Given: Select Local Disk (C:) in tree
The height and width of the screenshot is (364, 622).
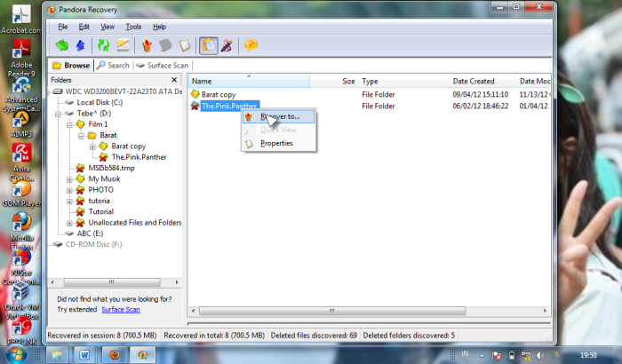Looking at the screenshot, I should (100, 103).
